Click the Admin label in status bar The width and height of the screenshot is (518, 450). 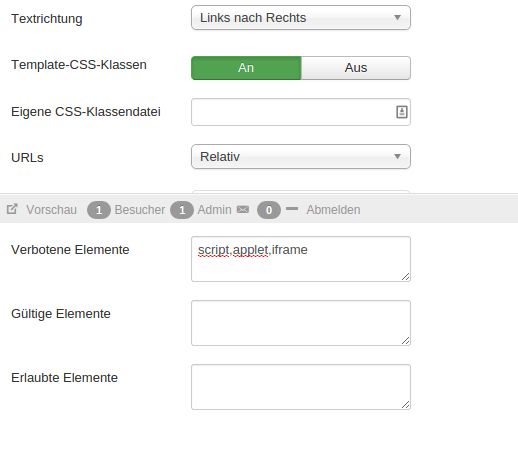(x=214, y=210)
